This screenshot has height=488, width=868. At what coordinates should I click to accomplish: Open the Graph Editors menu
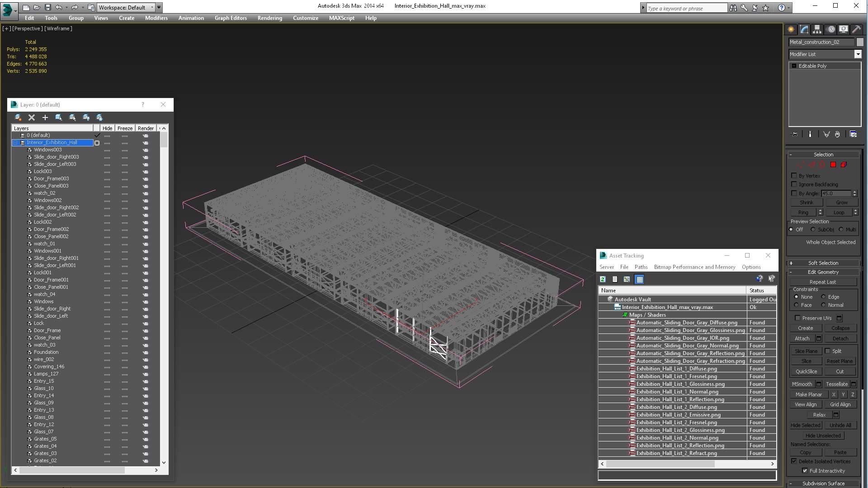coord(231,18)
